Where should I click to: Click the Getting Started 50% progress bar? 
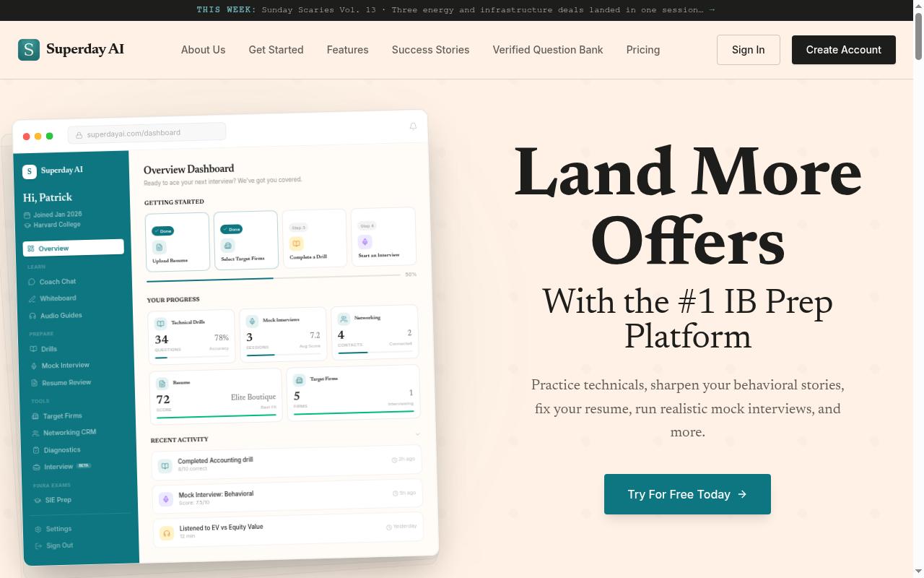tap(274, 277)
